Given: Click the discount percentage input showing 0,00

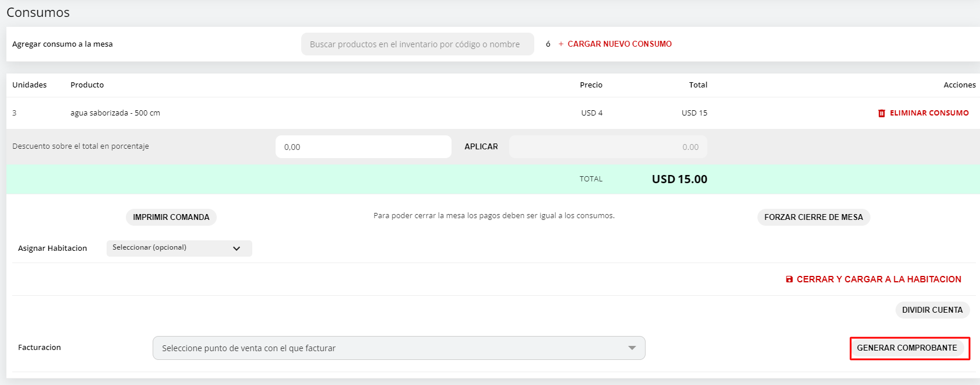Looking at the screenshot, I should pos(363,146).
